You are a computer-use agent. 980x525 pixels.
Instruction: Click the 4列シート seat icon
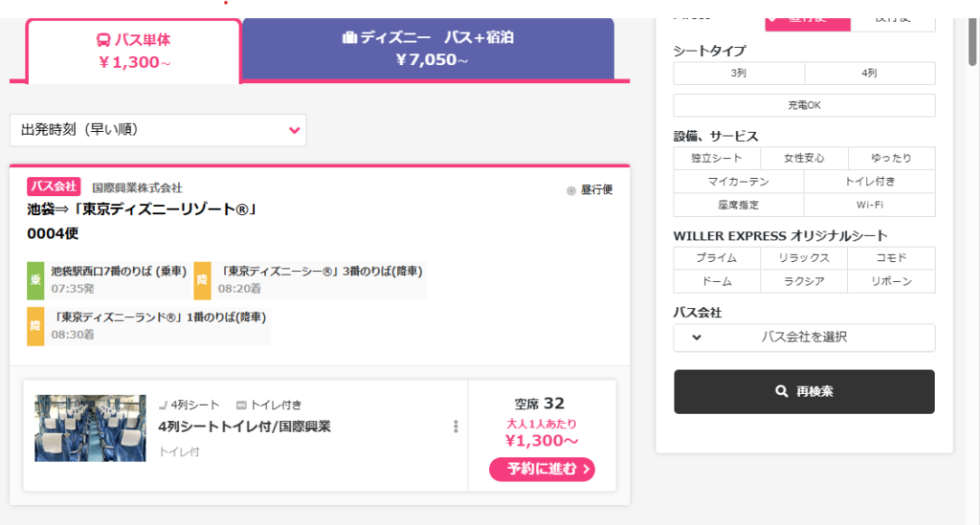pyautogui.click(x=163, y=405)
